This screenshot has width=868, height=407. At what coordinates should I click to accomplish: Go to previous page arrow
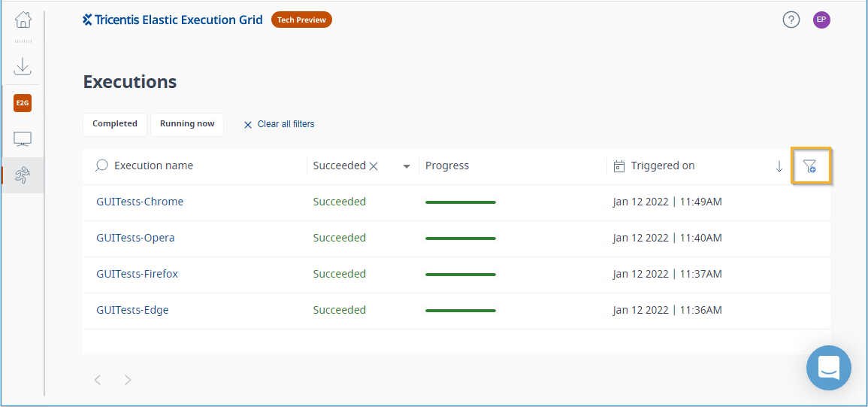(98, 380)
